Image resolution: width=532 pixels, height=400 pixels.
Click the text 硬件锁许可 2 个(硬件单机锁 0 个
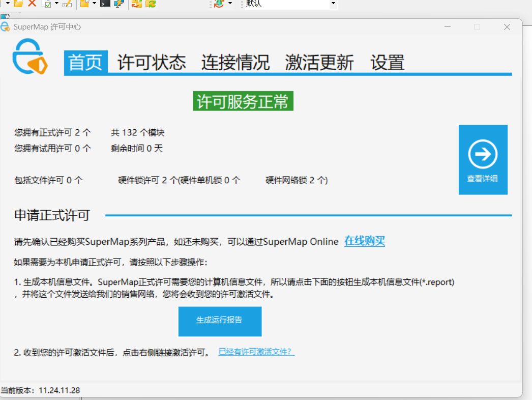coord(179,180)
